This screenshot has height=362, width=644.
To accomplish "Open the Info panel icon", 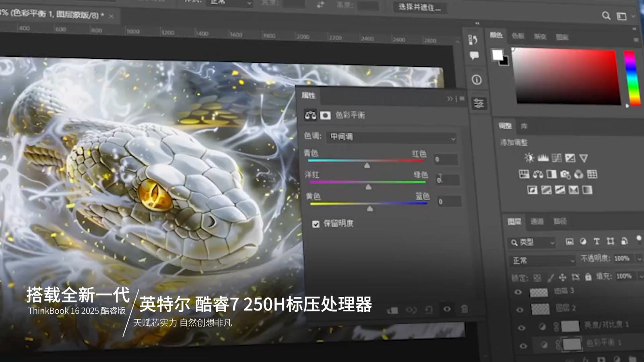I will pos(477,80).
